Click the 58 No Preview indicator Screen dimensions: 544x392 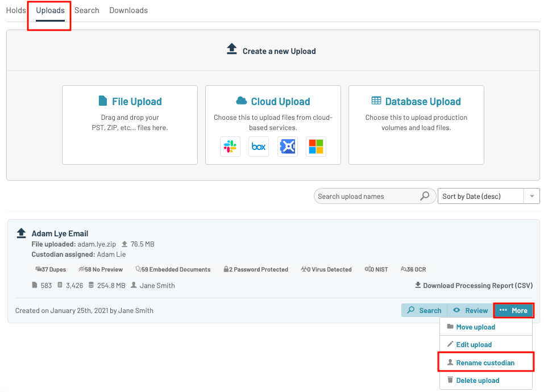pos(101,269)
